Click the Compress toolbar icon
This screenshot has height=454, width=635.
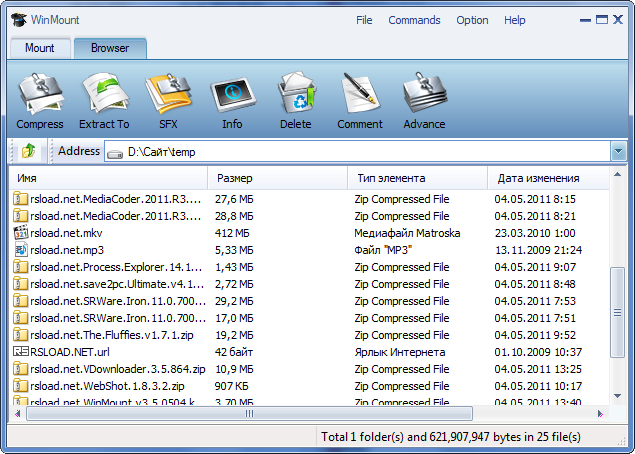tap(40, 94)
